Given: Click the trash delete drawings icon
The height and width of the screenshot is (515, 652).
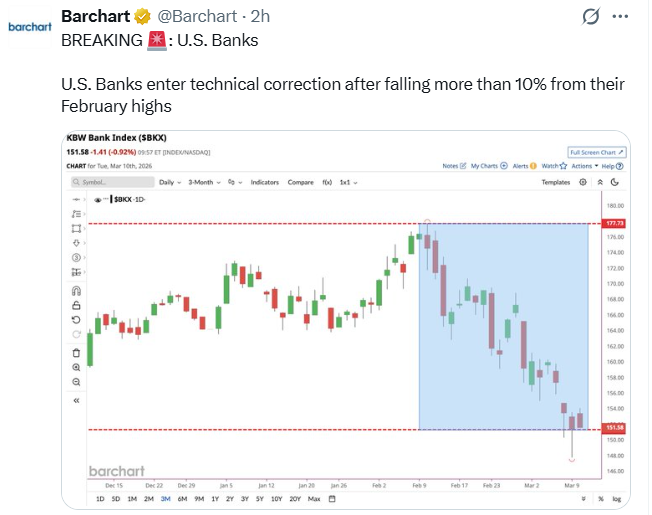Looking at the screenshot, I should coord(77,352).
